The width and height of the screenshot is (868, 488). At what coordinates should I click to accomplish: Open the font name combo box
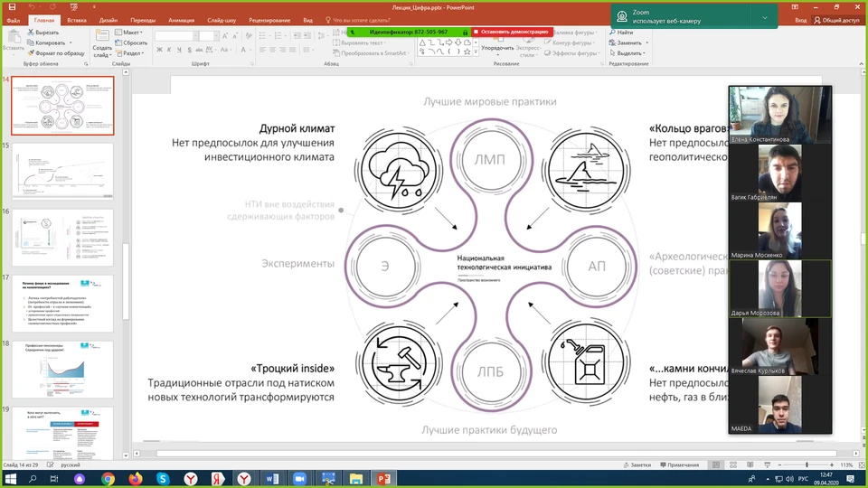click(176, 36)
